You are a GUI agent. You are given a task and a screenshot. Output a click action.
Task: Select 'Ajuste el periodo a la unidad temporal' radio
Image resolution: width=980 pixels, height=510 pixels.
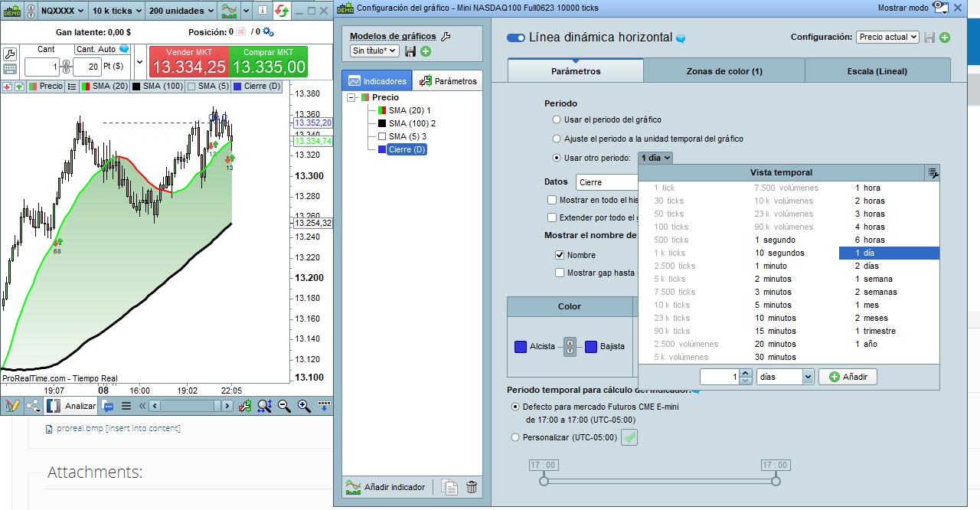point(557,139)
